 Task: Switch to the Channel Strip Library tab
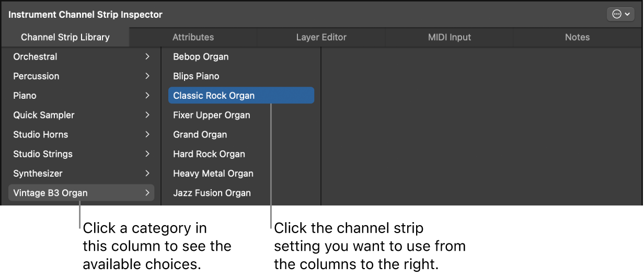click(x=65, y=37)
